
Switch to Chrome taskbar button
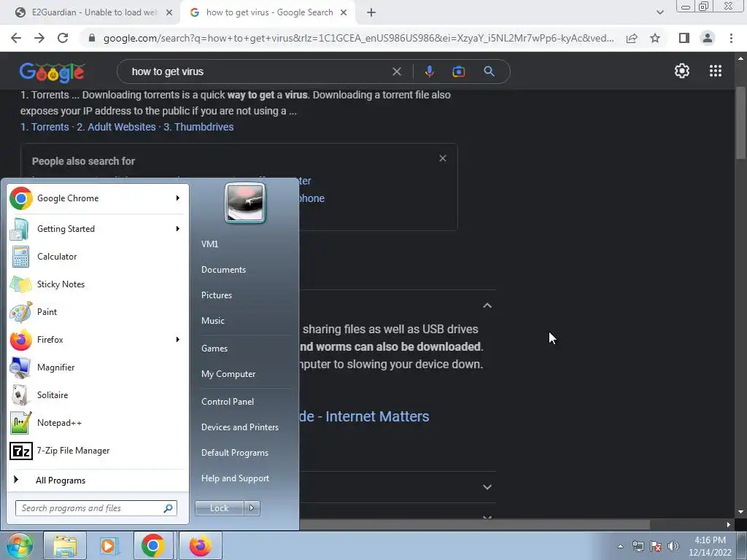pos(153,545)
